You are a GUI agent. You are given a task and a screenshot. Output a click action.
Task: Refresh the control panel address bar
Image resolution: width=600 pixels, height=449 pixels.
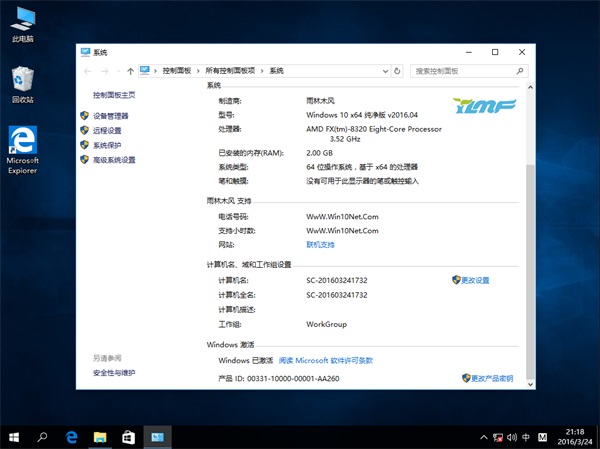pyautogui.click(x=397, y=71)
